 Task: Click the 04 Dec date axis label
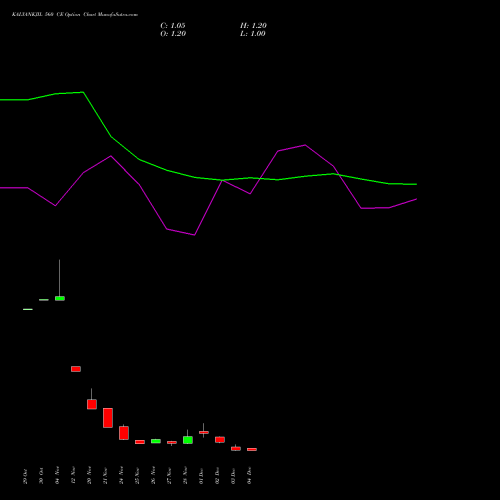pos(250,476)
